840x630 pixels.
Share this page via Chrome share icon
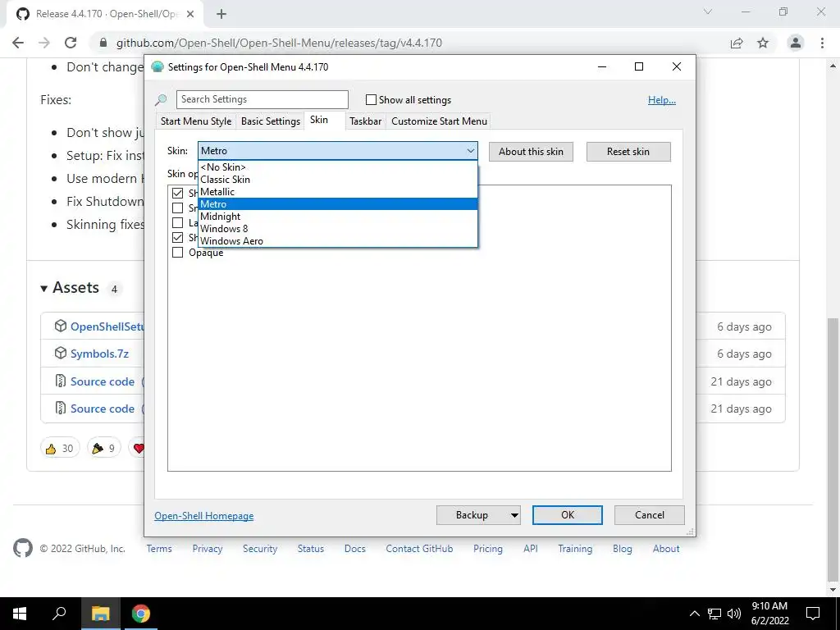(737, 43)
